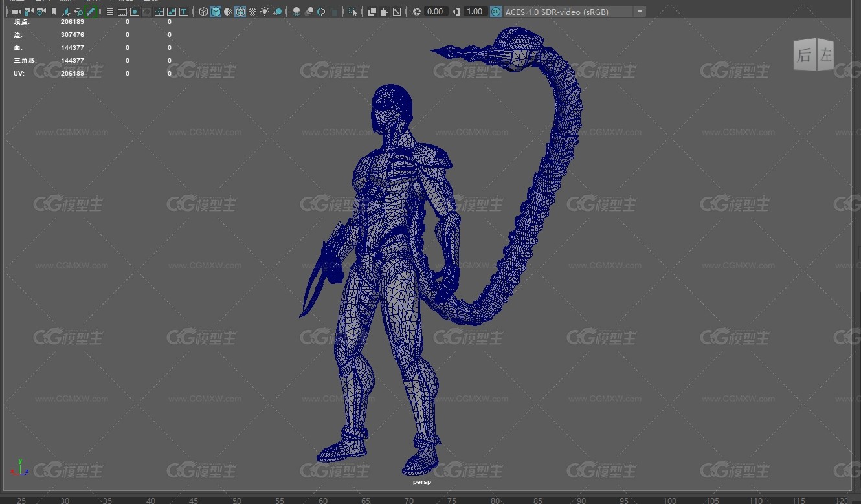861x504 pixels.
Task: Open Camera Attributes via gear-camera icon
Action: tap(41, 12)
